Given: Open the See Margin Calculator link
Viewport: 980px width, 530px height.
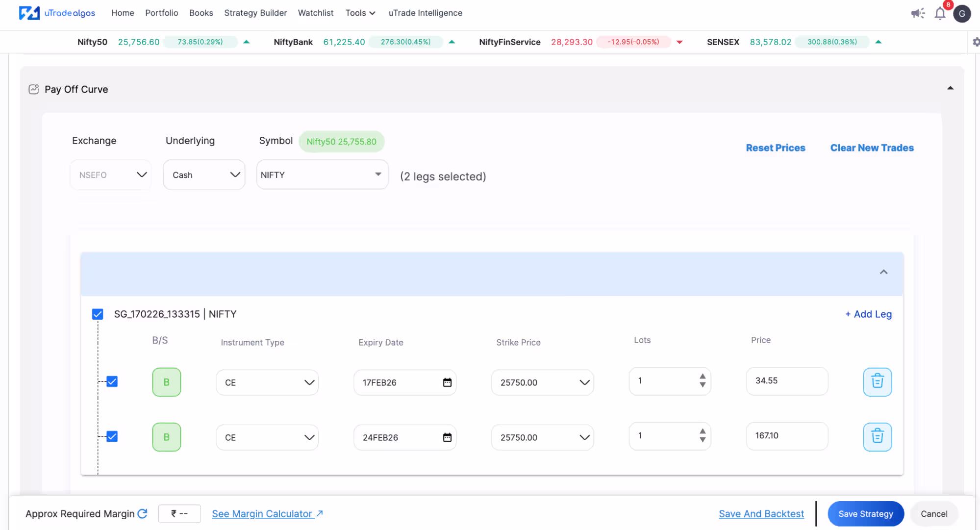Looking at the screenshot, I should [x=267, y=513].
